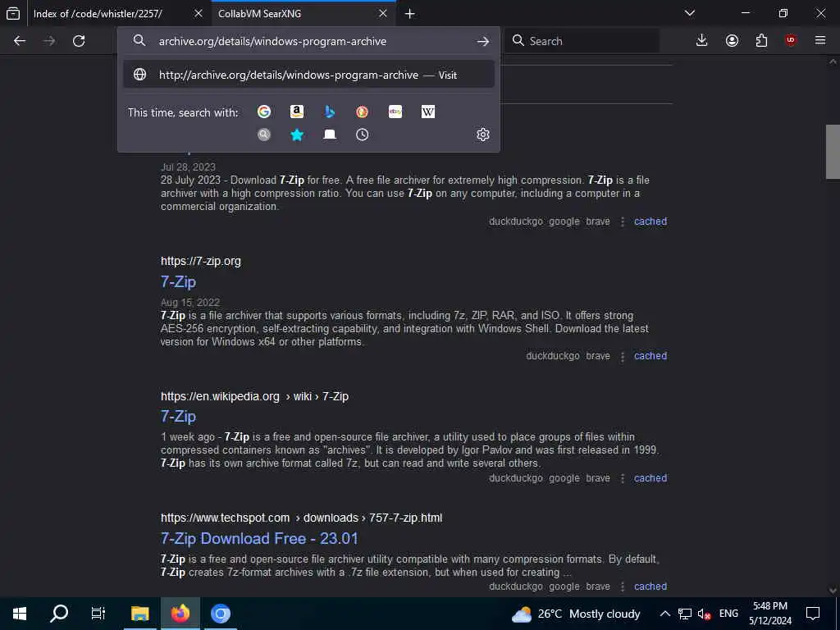Click https://7-zip.org URL text
The height and width of the screenshot is (630, 840).
tap(201, 262)
